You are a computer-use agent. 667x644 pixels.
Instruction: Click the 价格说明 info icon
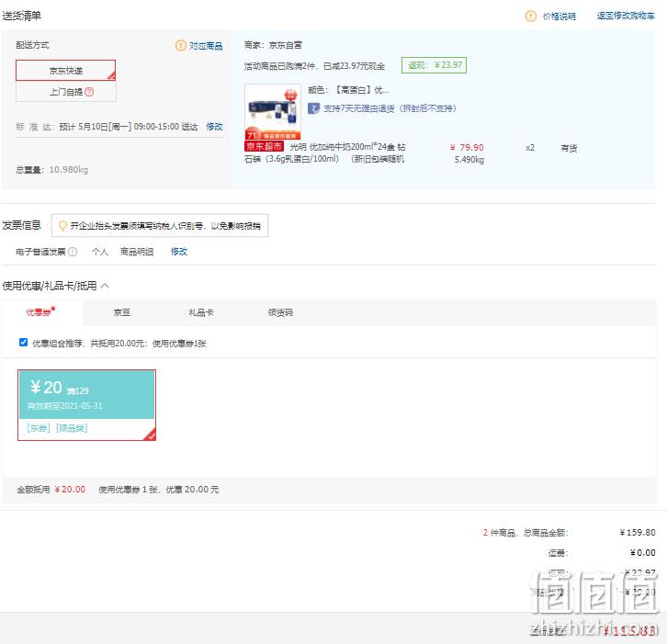pyautogui.click(x=531, y=17)
